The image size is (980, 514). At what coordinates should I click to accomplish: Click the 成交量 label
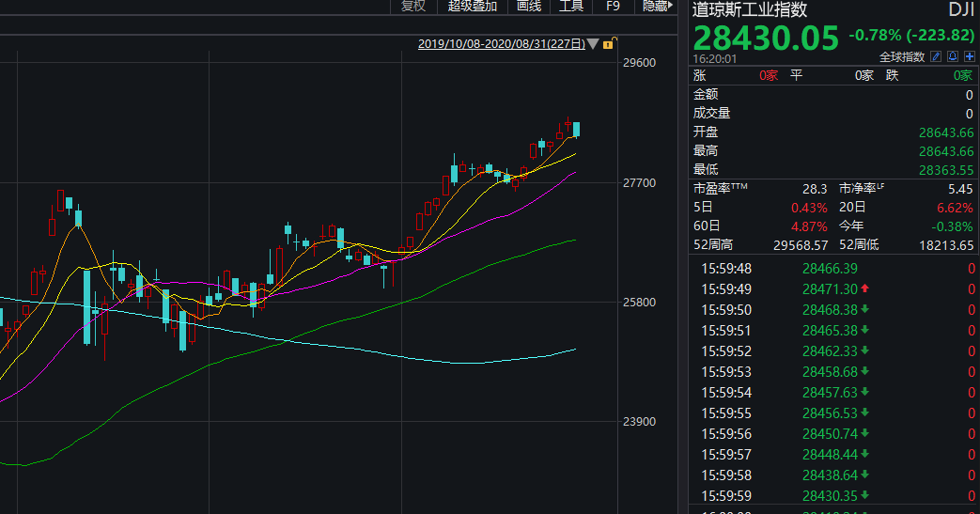point(712,113)
